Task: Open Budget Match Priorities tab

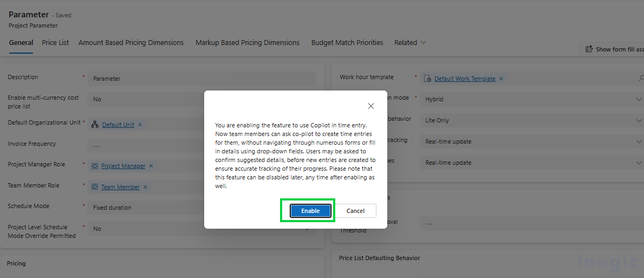Action: (x=347, y=43)
